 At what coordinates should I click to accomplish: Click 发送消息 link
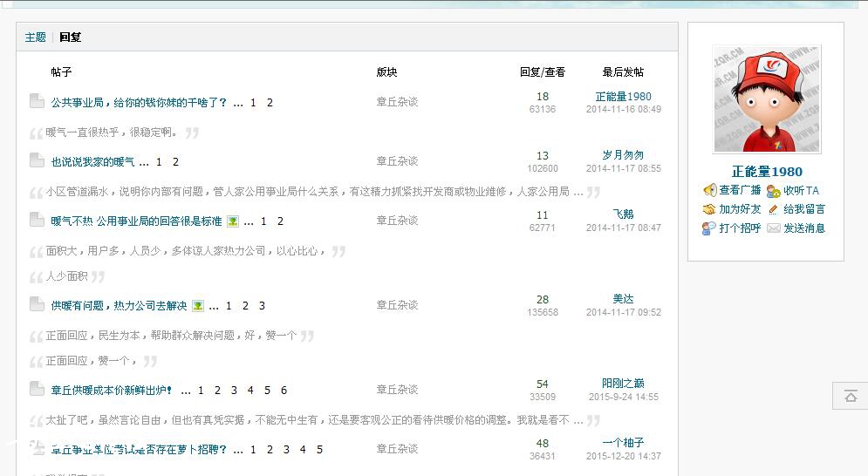[x=804, y=228]
